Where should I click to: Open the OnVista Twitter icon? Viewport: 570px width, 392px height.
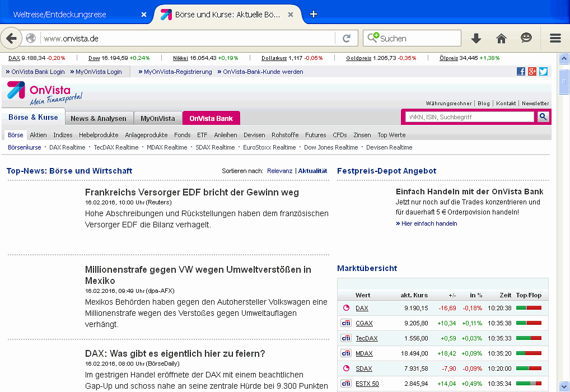[x=543, y=71]
